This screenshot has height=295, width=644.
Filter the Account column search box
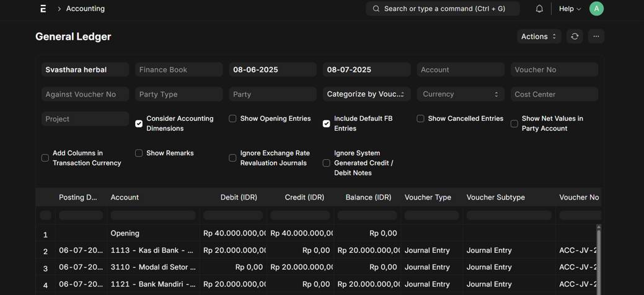coord(153,215)
